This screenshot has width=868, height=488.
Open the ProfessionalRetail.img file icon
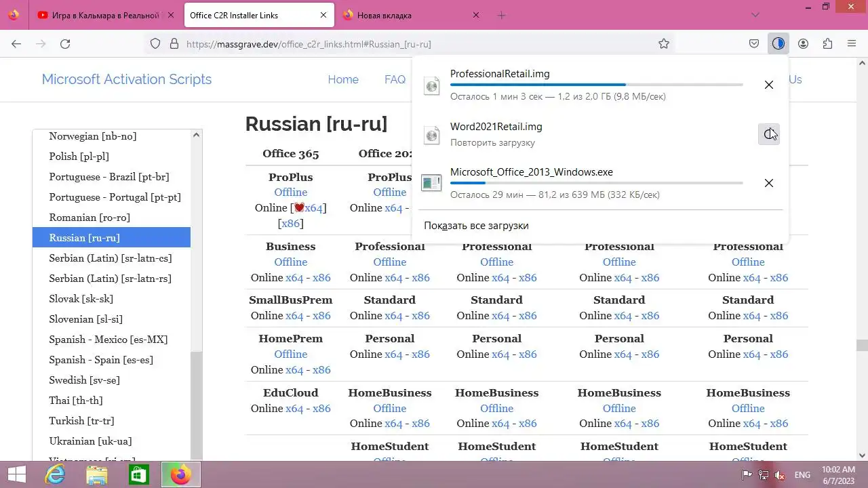click(x=432, y=85)
